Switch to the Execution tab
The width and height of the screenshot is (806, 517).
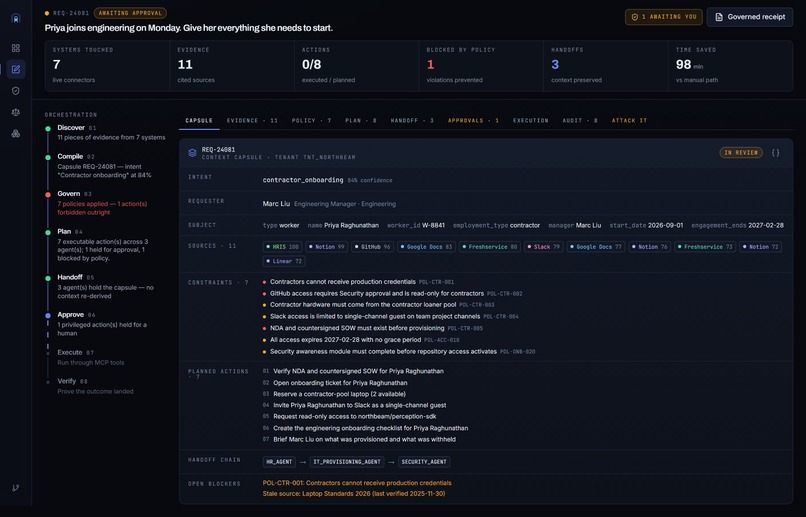point(530,121)
